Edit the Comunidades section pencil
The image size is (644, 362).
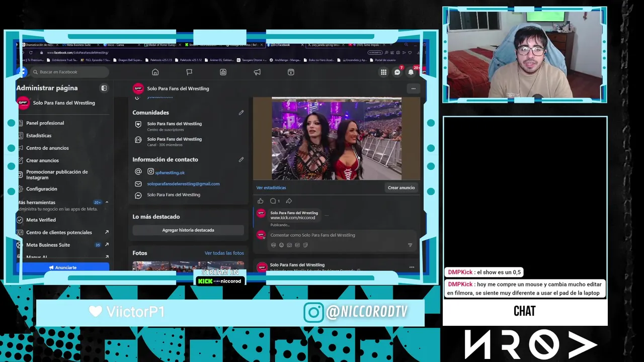click(x=241, y=113)
